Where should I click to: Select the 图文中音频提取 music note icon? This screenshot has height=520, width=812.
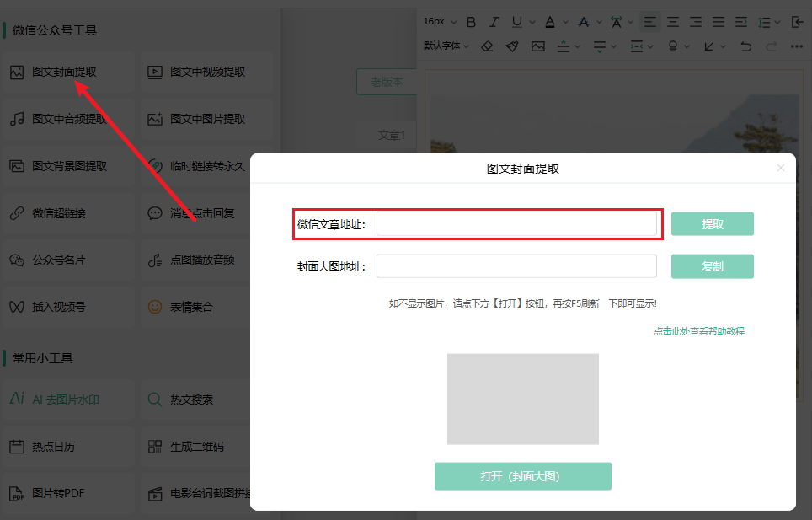pos(17,120)
